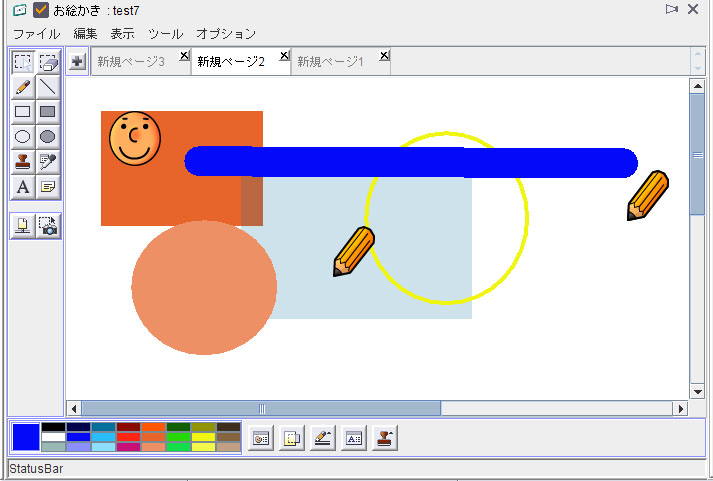Switch to the 新規ページ2 tab

231,61
